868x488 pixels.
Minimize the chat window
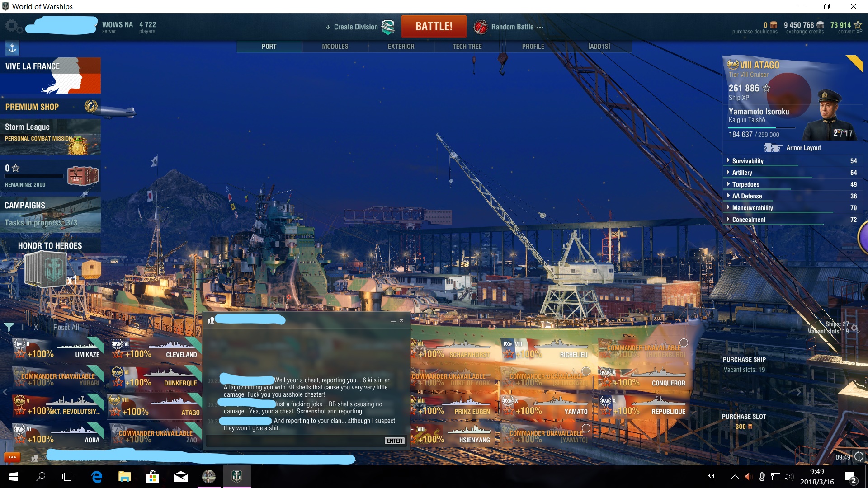coord(393,321)
